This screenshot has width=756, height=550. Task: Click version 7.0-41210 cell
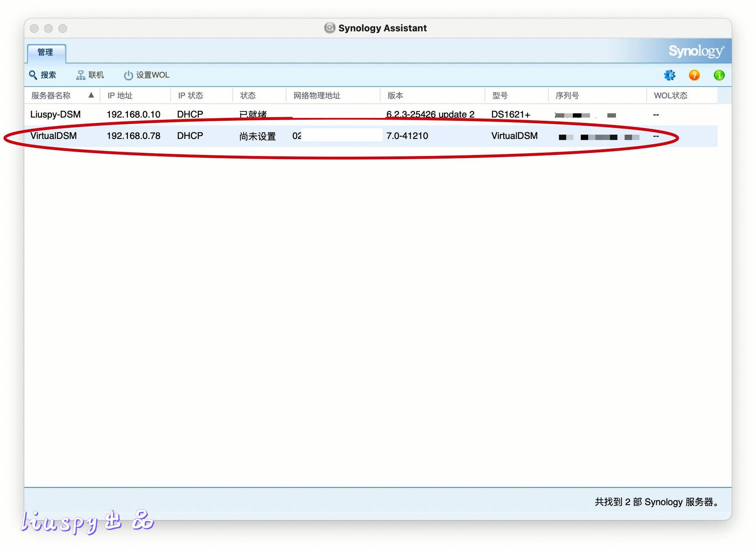point(407,136)
